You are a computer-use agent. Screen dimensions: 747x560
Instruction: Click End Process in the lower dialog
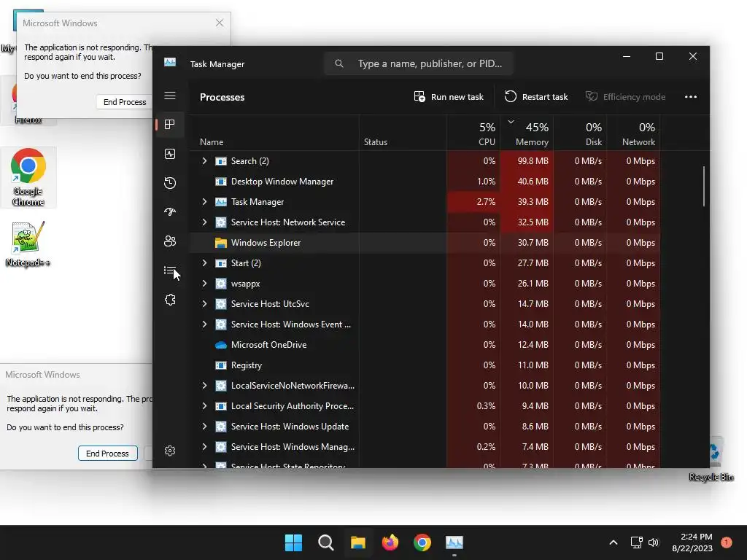click(108, 454)
